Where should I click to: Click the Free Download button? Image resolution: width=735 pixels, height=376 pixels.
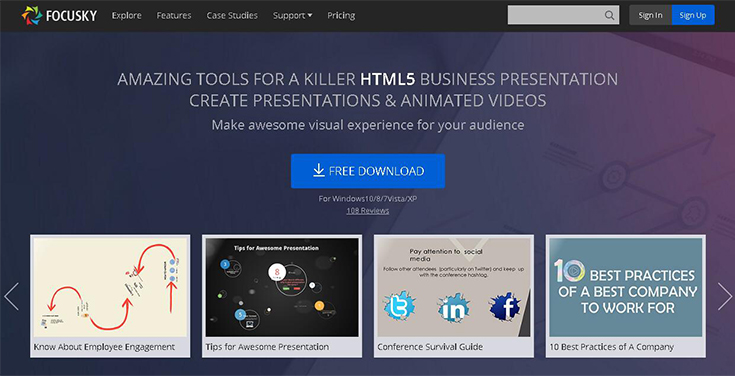click(368, 171)
